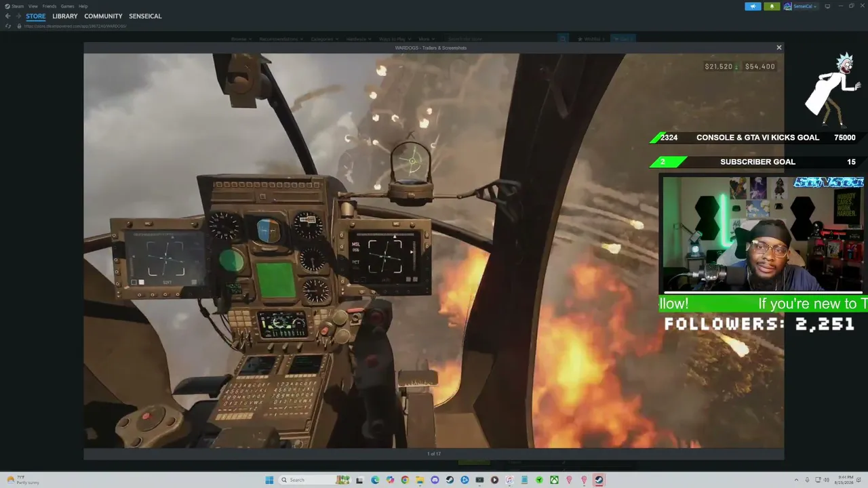Open the network tray icon
Screen dimensions: 868x488
point(818,480)
